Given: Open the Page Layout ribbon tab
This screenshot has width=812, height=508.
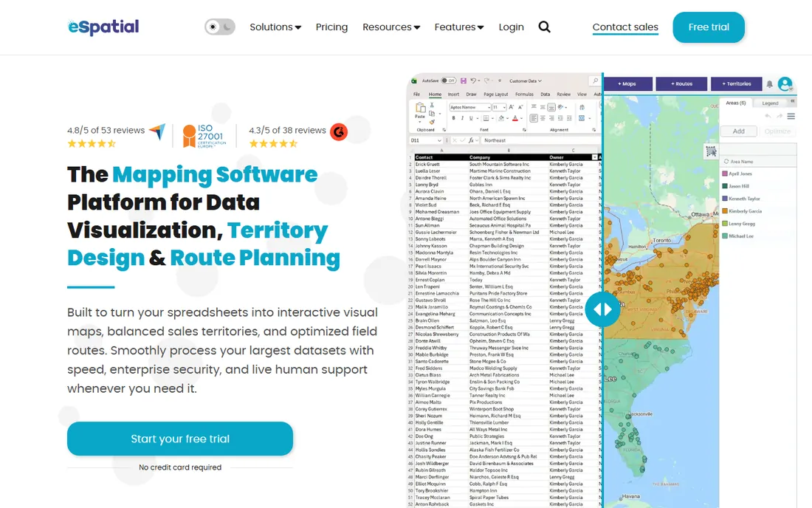Looking at the screenshot, I should click(x=495, y=95).
